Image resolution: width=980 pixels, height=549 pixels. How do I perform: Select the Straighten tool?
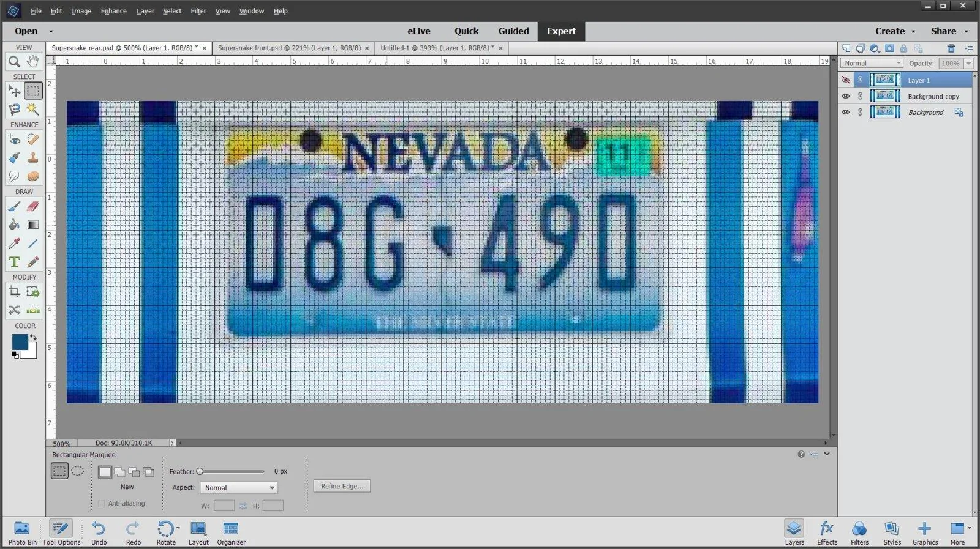[x=33, y=310]
